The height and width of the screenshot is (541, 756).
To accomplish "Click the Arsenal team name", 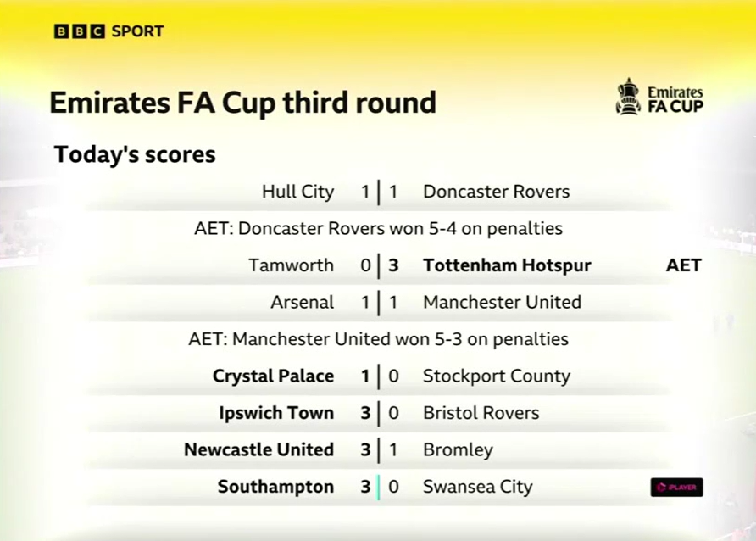I will 303,303.
